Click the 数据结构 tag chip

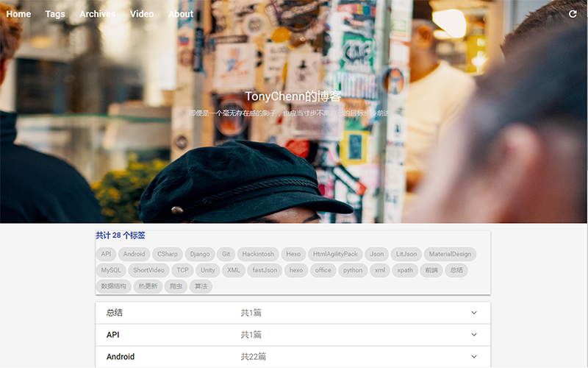[113, 286]
